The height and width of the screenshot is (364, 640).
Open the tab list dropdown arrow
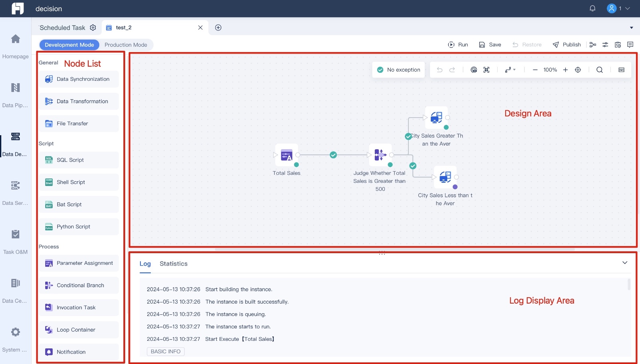point(632,28)
